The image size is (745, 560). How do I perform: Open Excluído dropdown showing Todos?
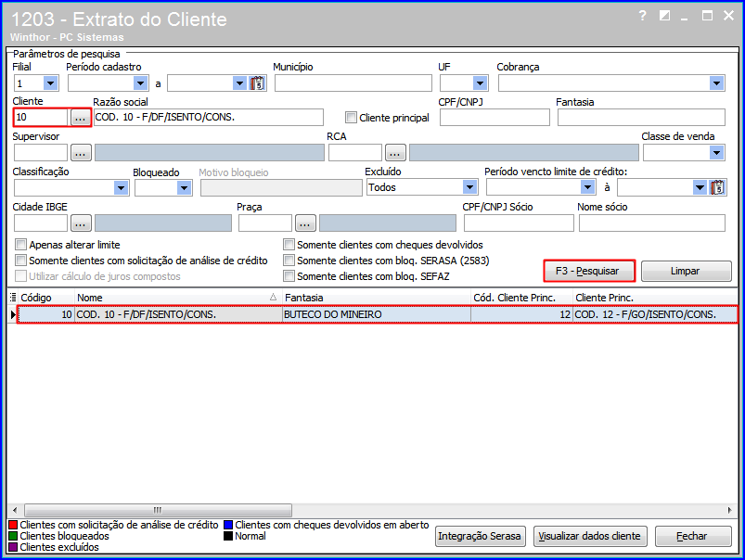pyautogui.click(x=469, y=187)
